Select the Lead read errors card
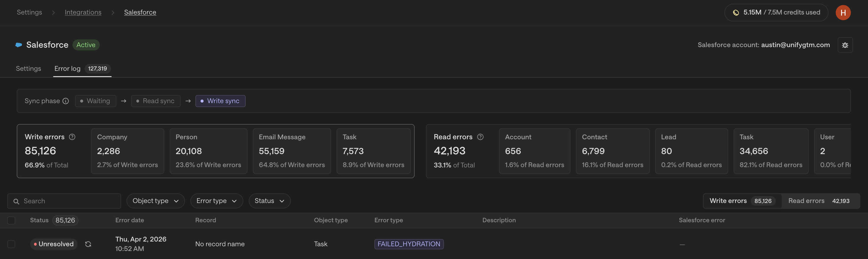This screenshot has height=259, width=868. pyautogui.click(x=691, y=151)
